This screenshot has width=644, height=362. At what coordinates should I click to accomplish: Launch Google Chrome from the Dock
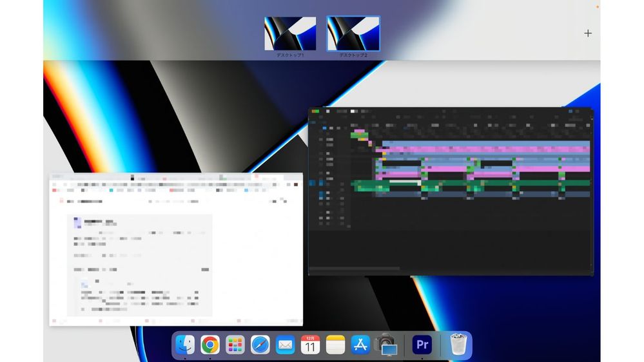[x=210, y=345]
